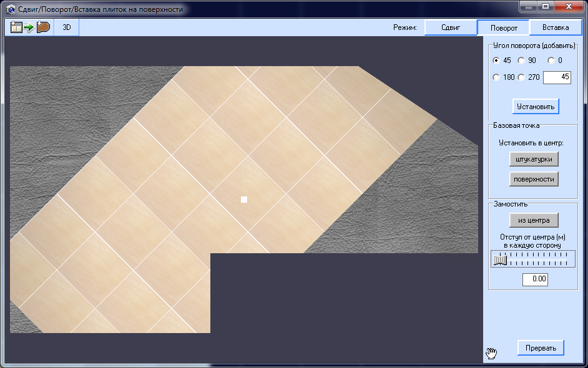
Task: Click the custom rotation angle input field
Action: pyautogui.click(x=557, y=77)
